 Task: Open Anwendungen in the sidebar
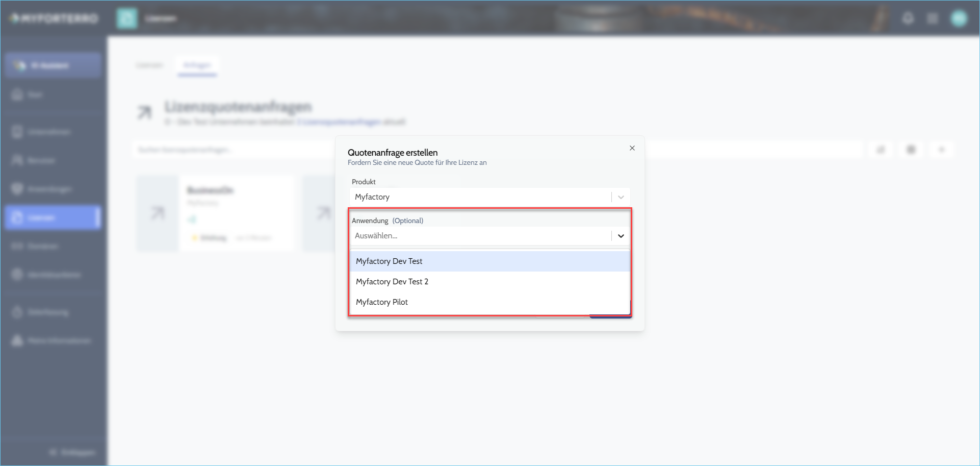point(53,189)
